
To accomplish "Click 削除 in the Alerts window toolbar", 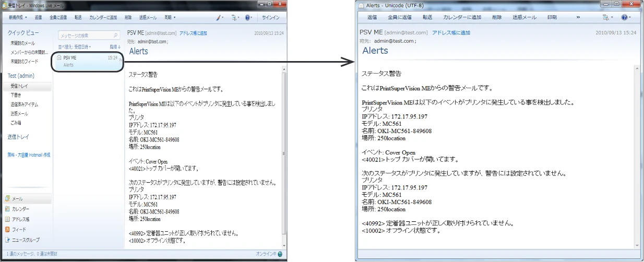I will [x=497, y=17].
